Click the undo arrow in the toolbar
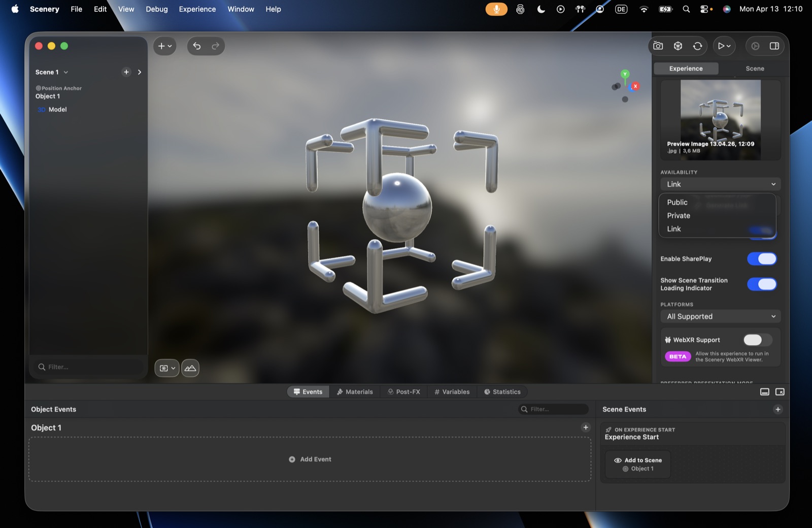812x528 pixels. pos(197,46)
